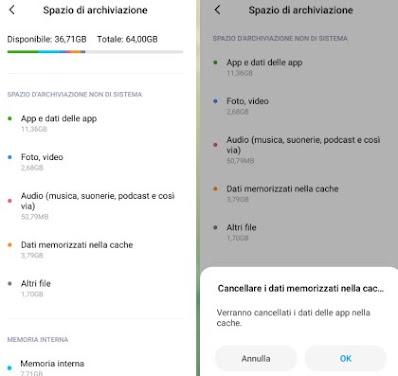Open Foto, video on left screen
The width and height of the screenshot is (398, 376).
coord(95,162)
